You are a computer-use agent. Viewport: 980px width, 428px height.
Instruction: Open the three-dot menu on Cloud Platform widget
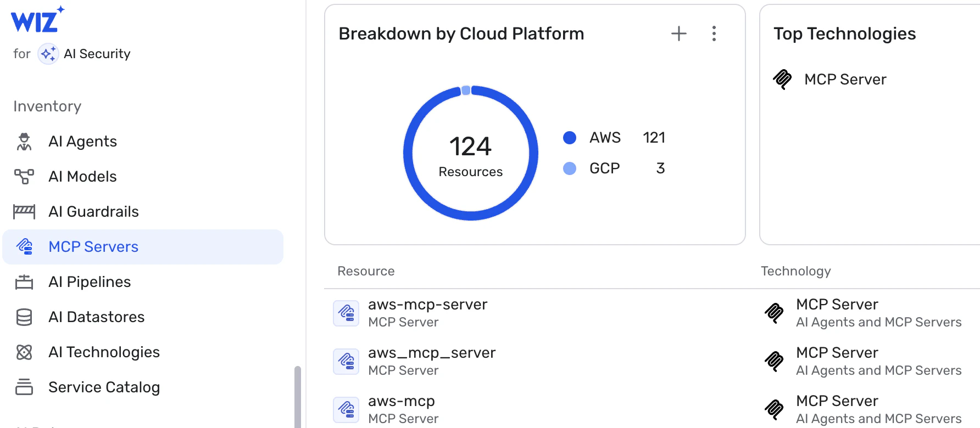pyautogui.click(x=714, y=33)
